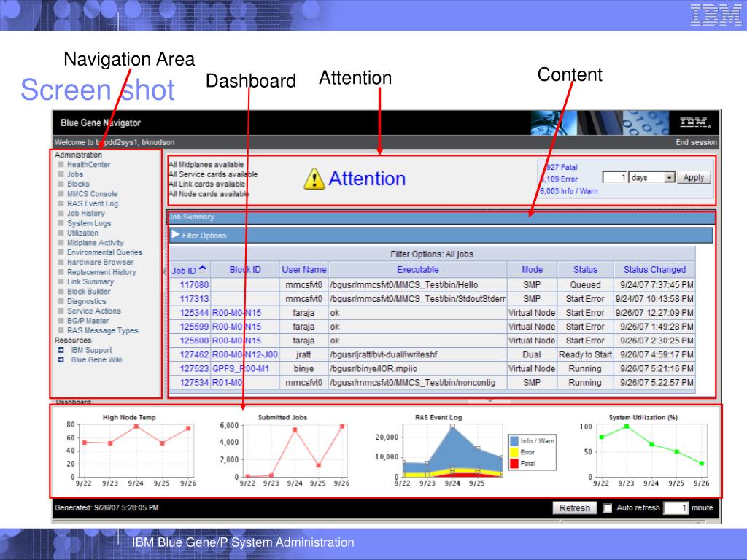The width and height of the screenshot is (747, 560).
Task: Toggle the Auto refresh checkbox
Action: 607,508
